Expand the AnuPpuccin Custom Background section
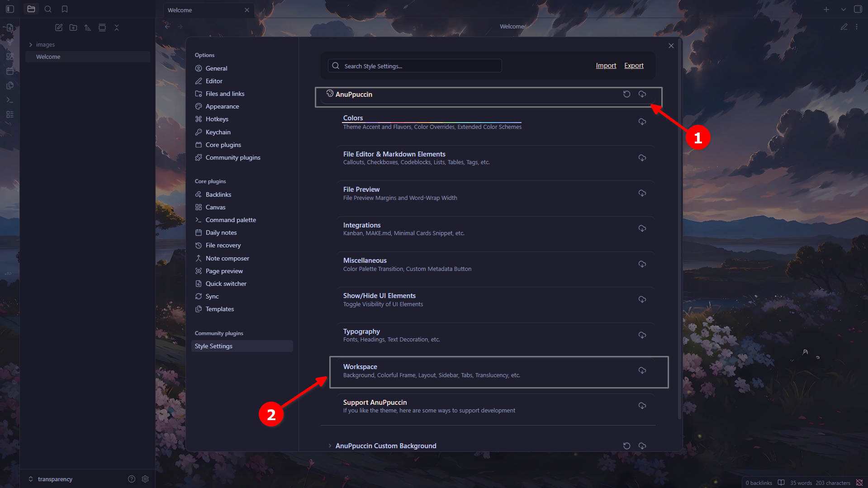This screenshot has height=488, width=868. (x=330, y=446)
